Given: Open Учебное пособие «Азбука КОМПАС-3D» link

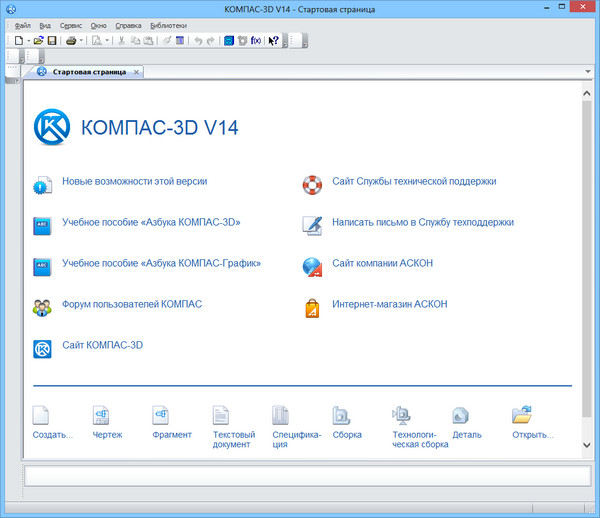Looking at the screenshot, I should pos(151,222).
